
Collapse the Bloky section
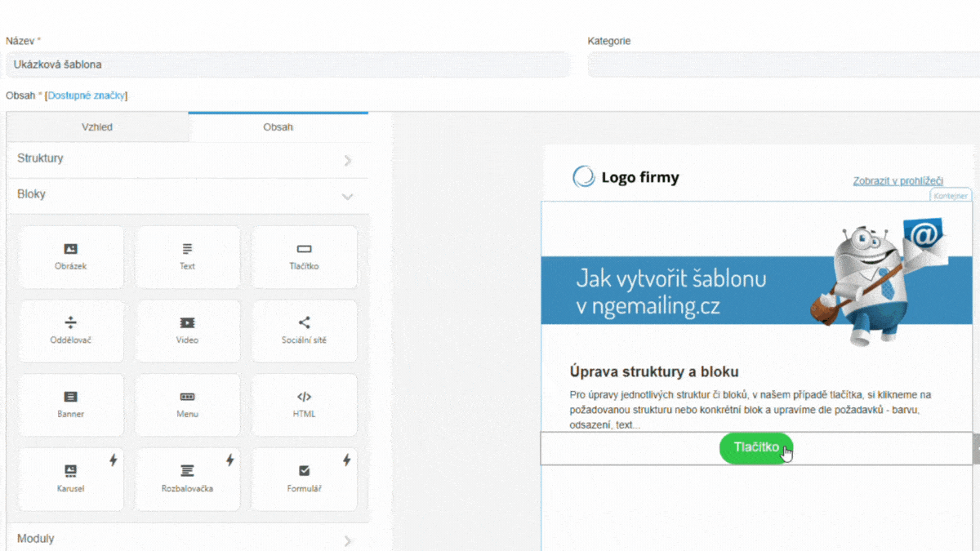pos(188,196)
